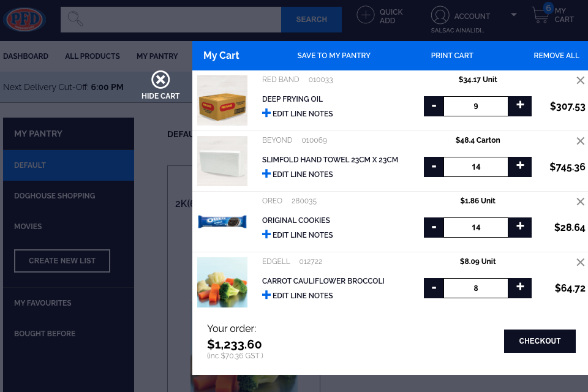
Task: Edit quantity field for Slimfold Hand Towel
Action: pos(476,167)
